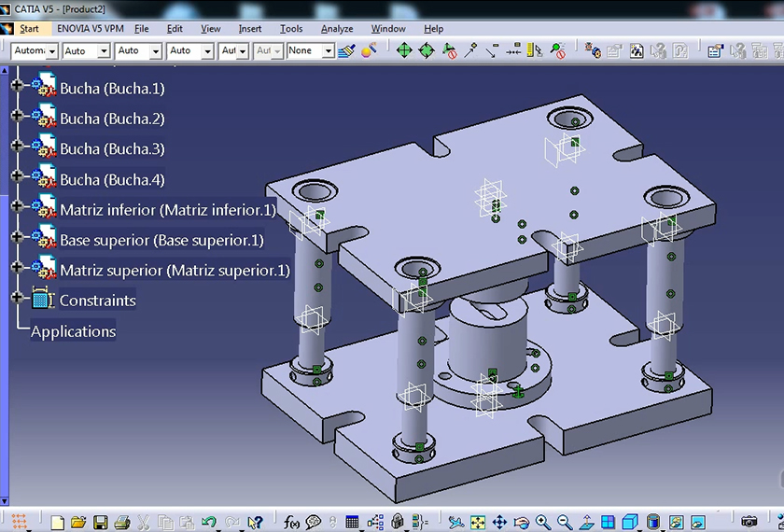Select Base superior (Base superior.1) in tree
This screenshot has height=532, width=784.
coord(161,240)
